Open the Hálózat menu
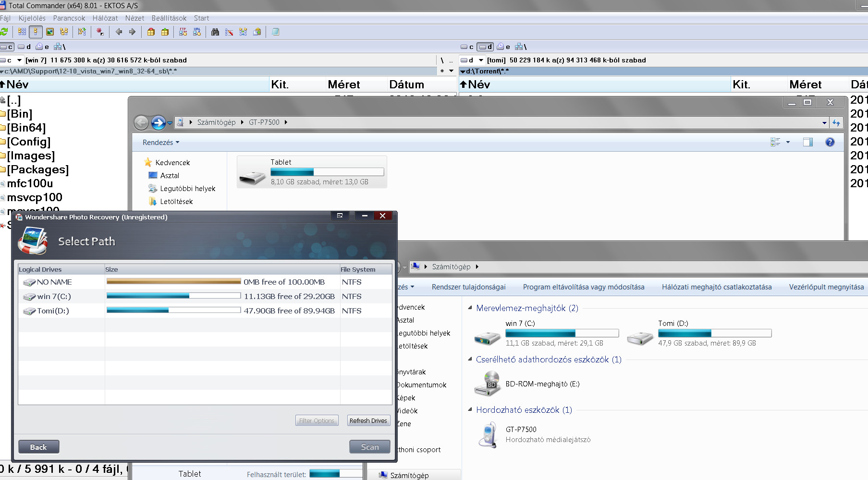The image size is (868, 480). point(105,18)
